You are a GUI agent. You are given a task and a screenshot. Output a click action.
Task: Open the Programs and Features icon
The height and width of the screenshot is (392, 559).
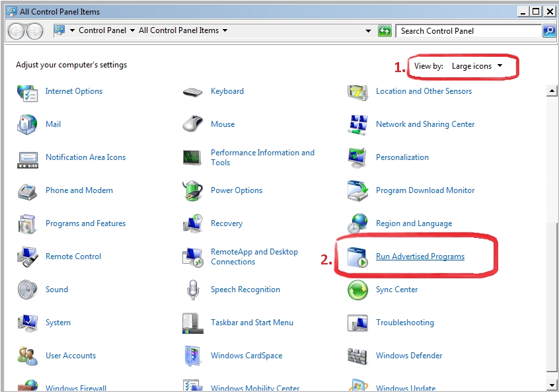pyautogui.click(x=27, y=224)
